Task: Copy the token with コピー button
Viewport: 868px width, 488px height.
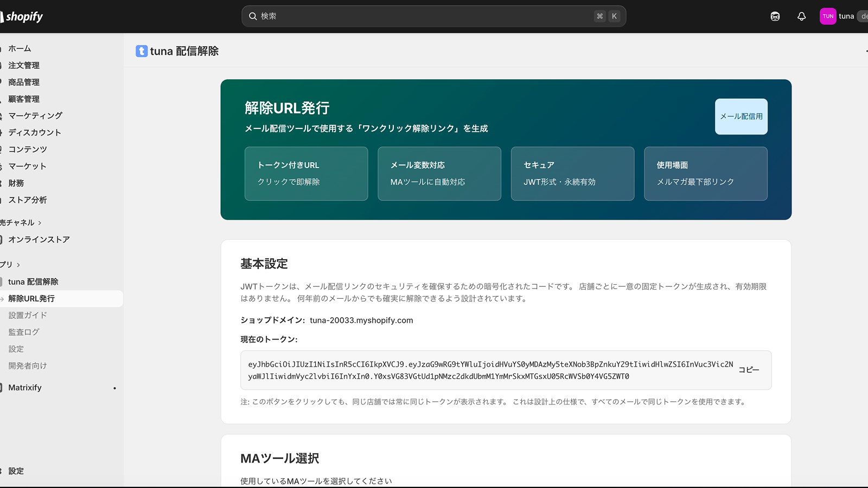Action: pos(749,370)
